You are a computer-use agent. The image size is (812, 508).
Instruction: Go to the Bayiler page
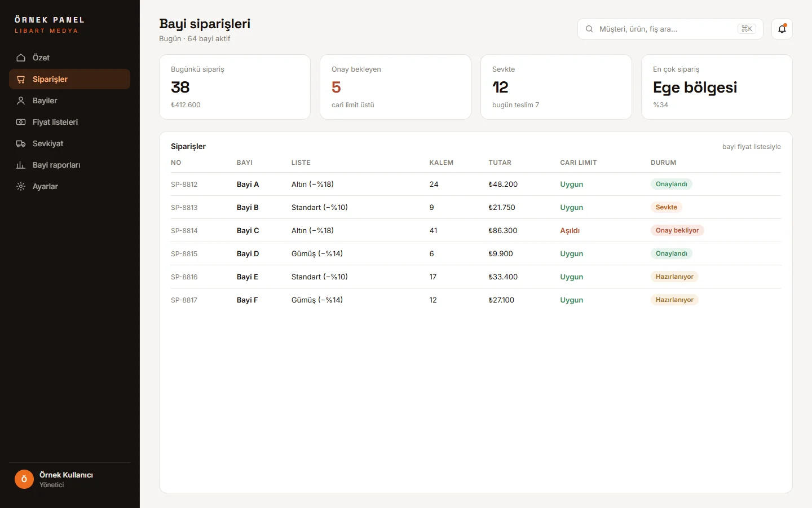69,100
